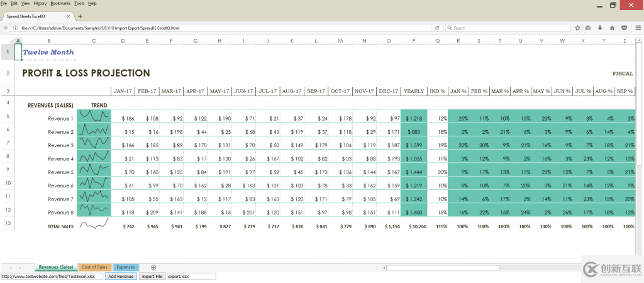This screenshot has height=283, width=644.
Task: Click the select-all corner of the sheet
Action: pyautogui.click(x=8, y=41)
